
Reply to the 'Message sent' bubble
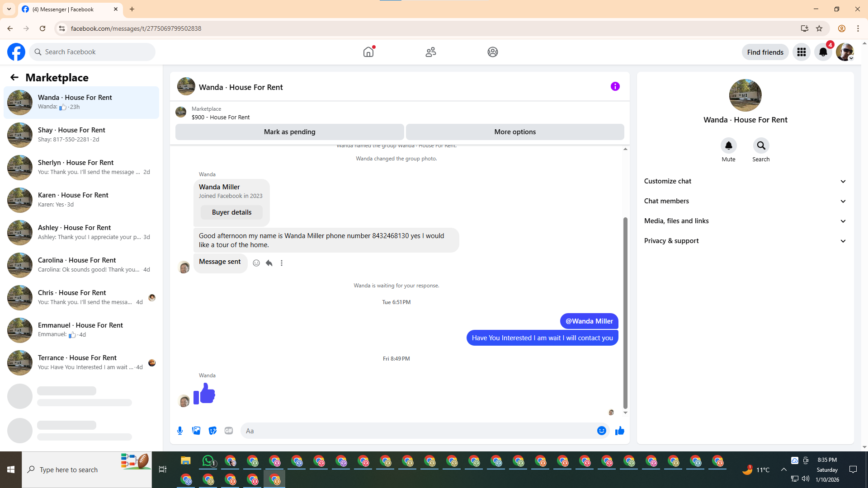click(x=269, y=263)
